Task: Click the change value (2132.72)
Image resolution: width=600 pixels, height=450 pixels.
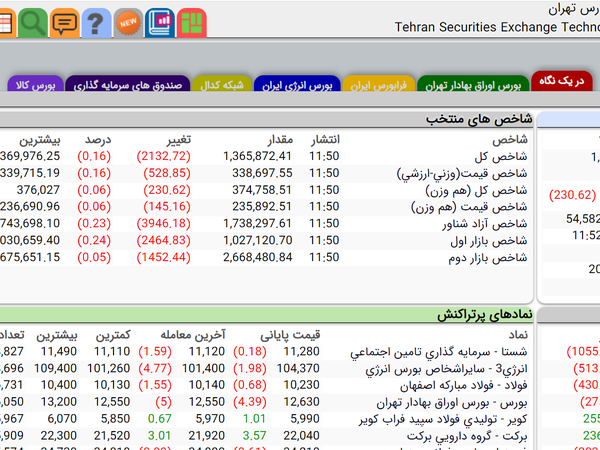Action: click(x=163, y=156)
